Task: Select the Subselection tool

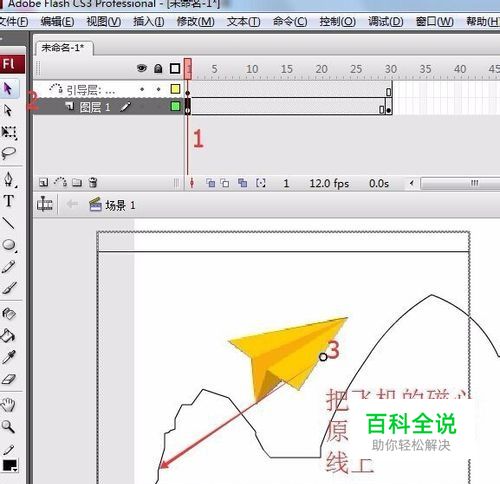Action: 8,110
